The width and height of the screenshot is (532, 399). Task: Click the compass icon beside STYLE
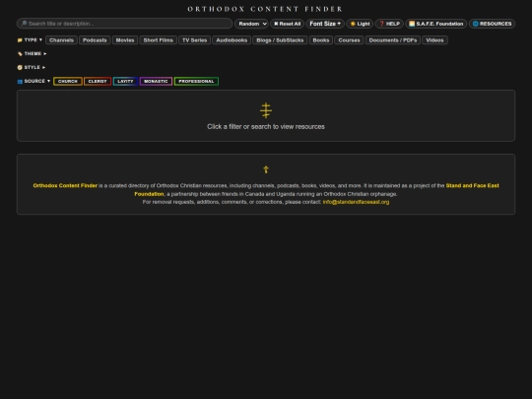pyautogui.click(x=20, y=67)
